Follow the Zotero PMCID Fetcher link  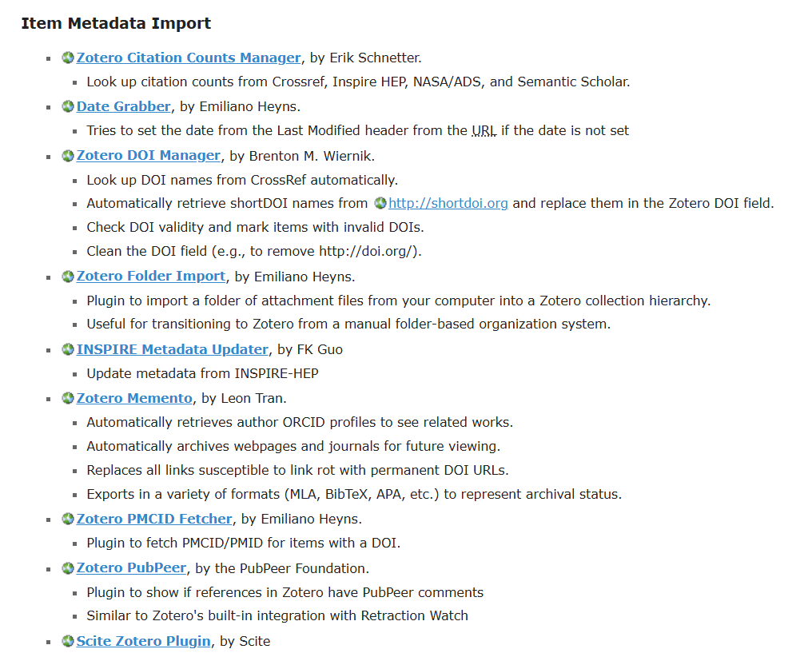154,519
